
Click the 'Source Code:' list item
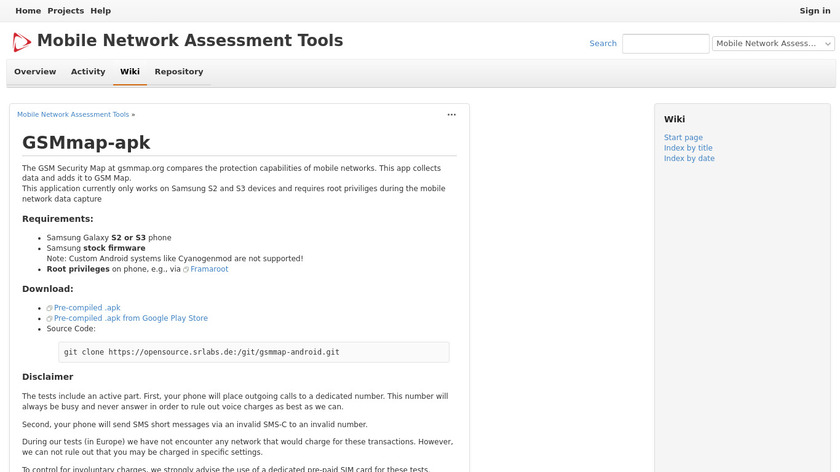(x=71, y=328)
